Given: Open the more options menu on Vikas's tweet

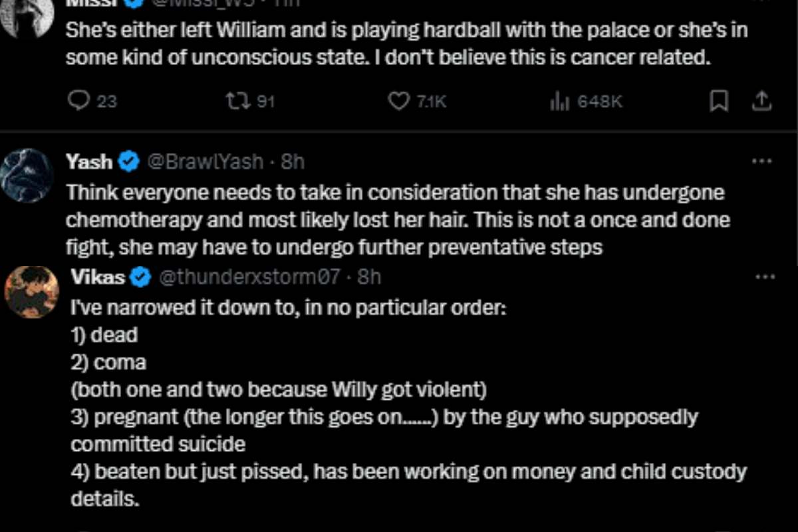Looking at the screenshot, I should point(766,277).
